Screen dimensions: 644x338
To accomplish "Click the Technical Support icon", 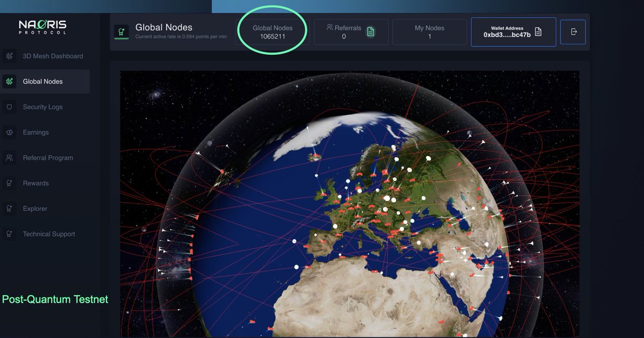I will pos(9,233).
